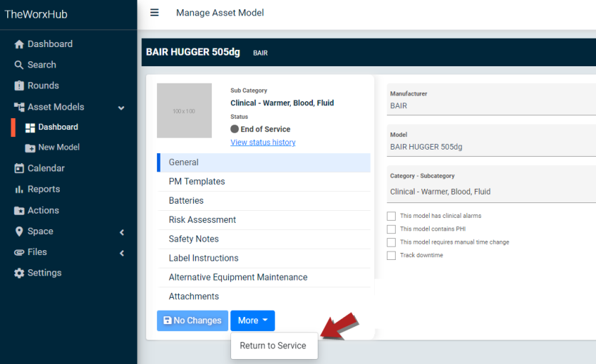Click the Asset Models hierarchy icon
Image resolution: width=596 pixels, height=364 pixels.
pyautogui.click(x=19, y=107)
